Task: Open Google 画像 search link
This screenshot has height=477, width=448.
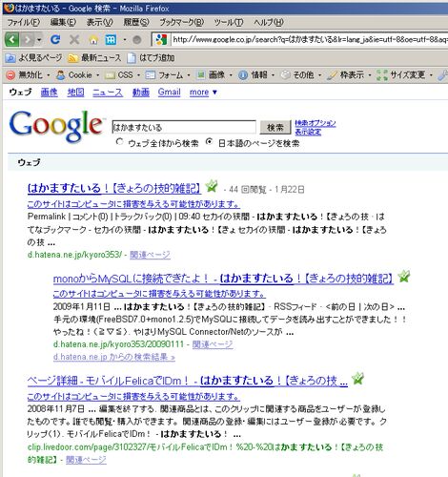Action: pyautogui.click(x=50, y=93)
